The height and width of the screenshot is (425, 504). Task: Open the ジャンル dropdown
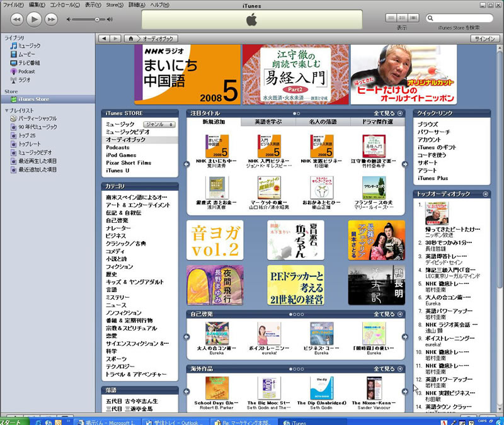pos(159,124)
